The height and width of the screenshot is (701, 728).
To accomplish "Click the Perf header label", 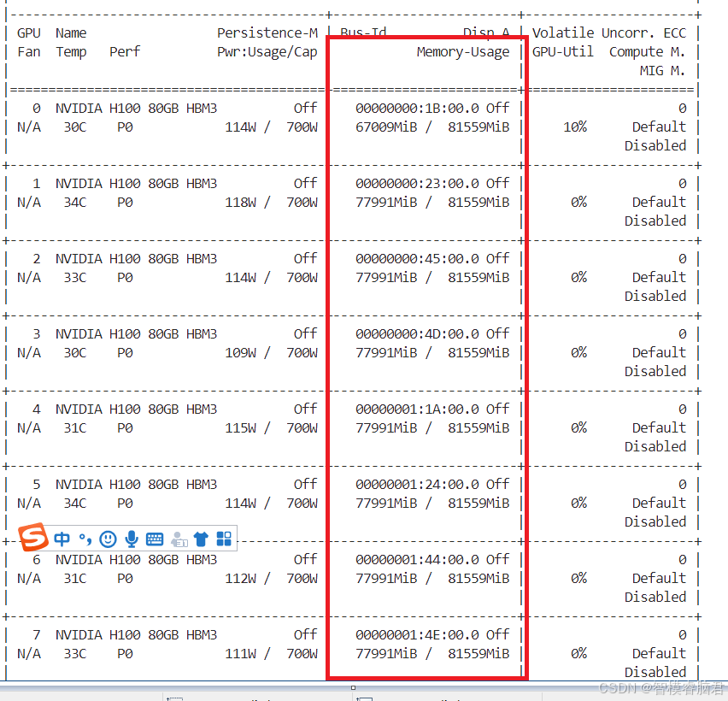I will pyautogui.click(x=125, y=51).
